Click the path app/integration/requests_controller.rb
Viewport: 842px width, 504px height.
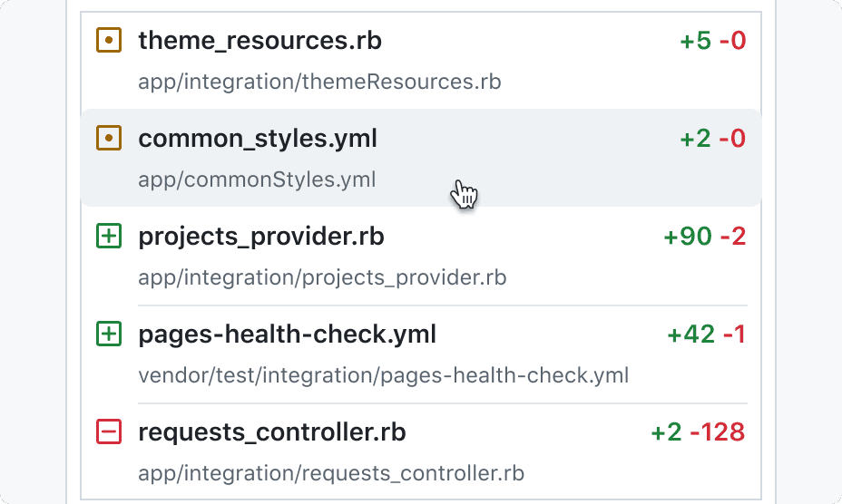(x=331, y=473)
